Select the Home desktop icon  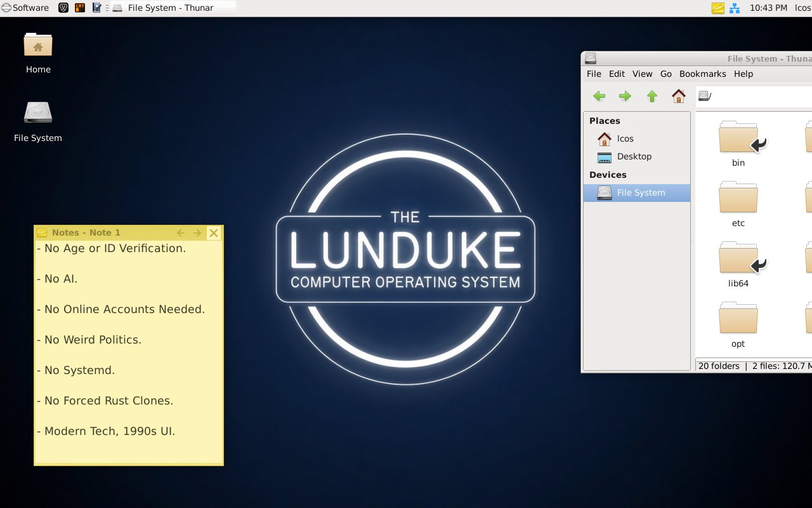click(x=38, y=53)
